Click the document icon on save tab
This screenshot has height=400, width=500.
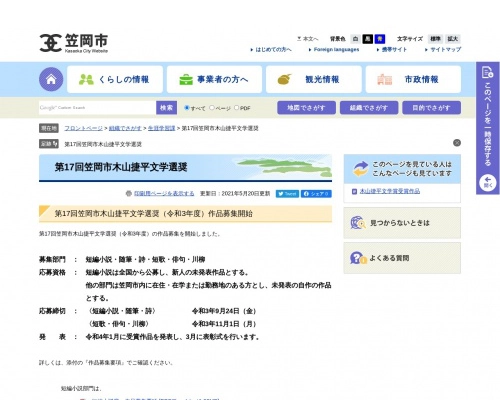click(488, 72)
